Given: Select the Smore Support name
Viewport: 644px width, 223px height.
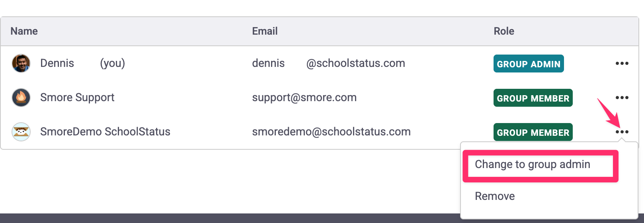Looking at the screenshot, I should [77, 98].
